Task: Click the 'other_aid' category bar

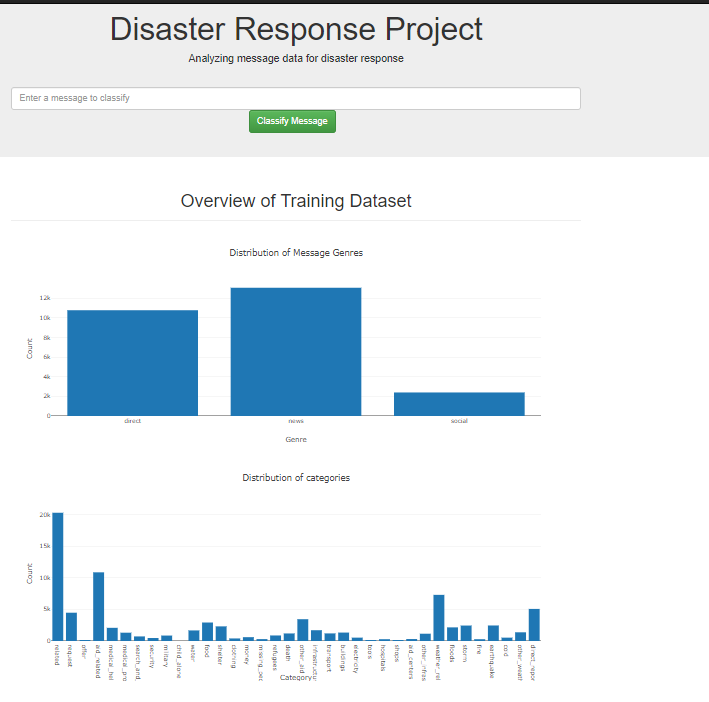Action: click(303, 630)
